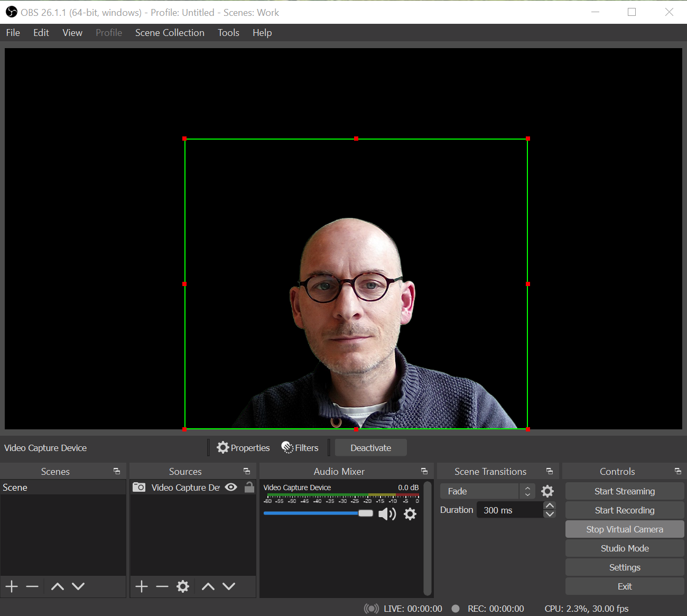Move selected scene down
687x616 pixels.
[78, 586]
